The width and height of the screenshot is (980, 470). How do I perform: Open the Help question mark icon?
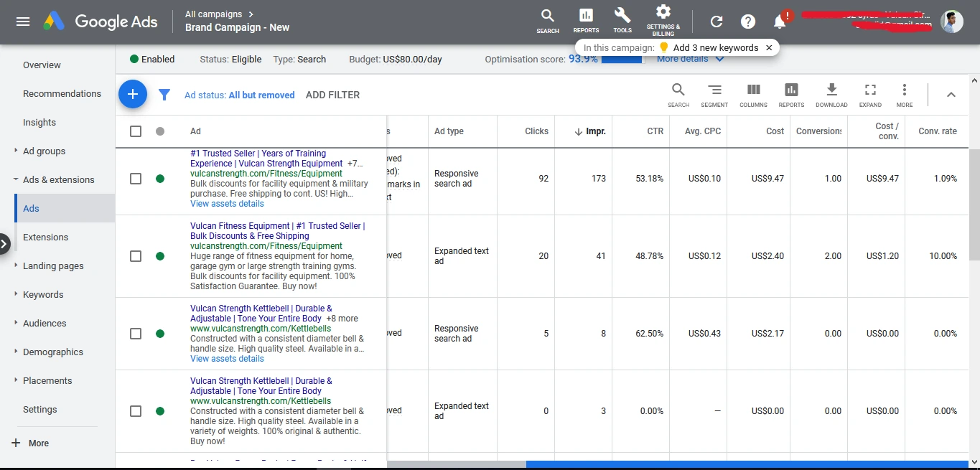coord(748,22)
